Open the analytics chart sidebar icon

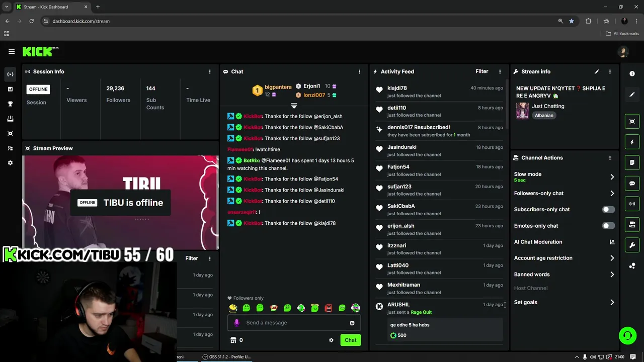10,89
